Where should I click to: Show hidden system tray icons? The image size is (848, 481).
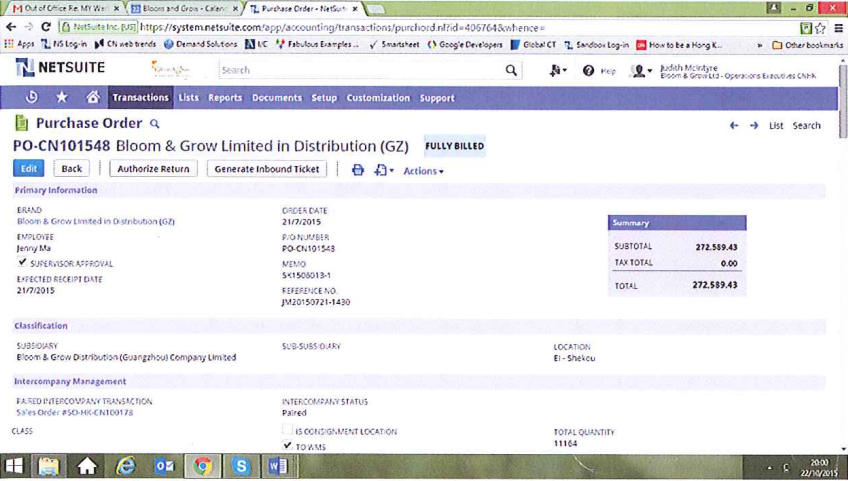769,467
